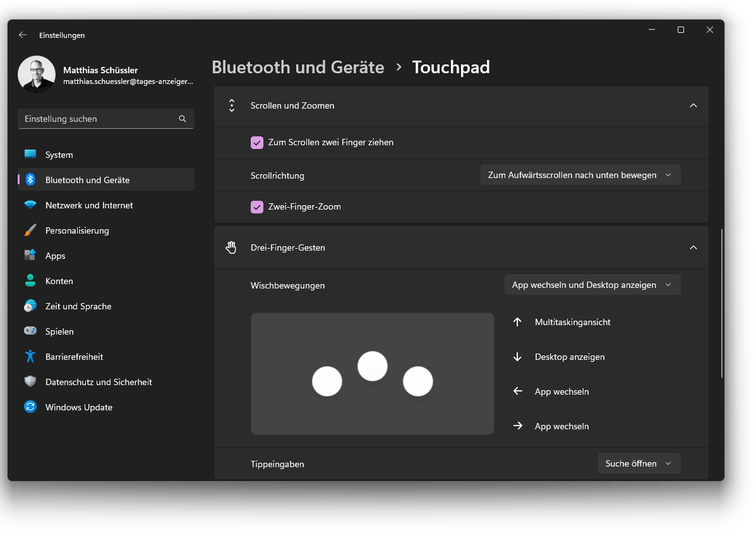Go to Bluetooth und Geräte breadcrumb link
This screenshot has width=756, height=536.
[298, 67]
